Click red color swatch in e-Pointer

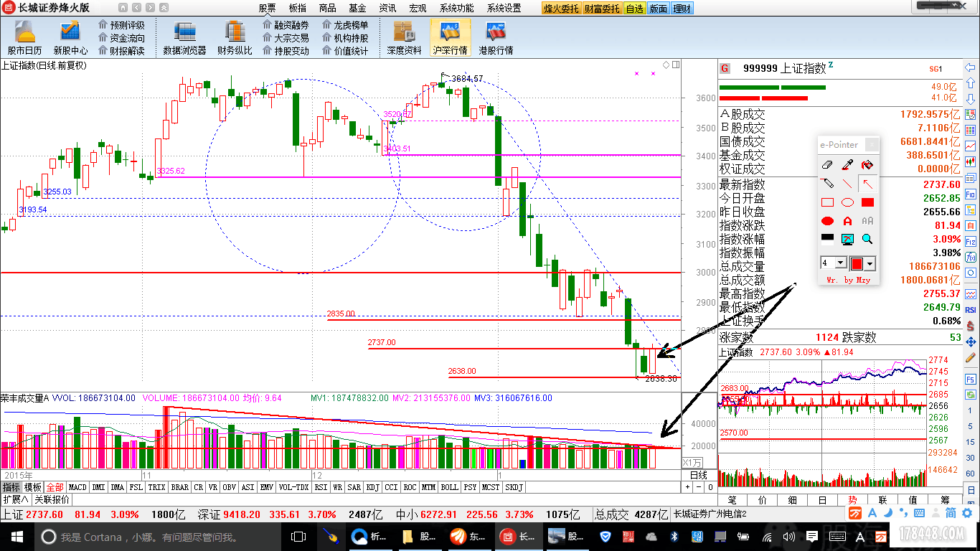857,263
